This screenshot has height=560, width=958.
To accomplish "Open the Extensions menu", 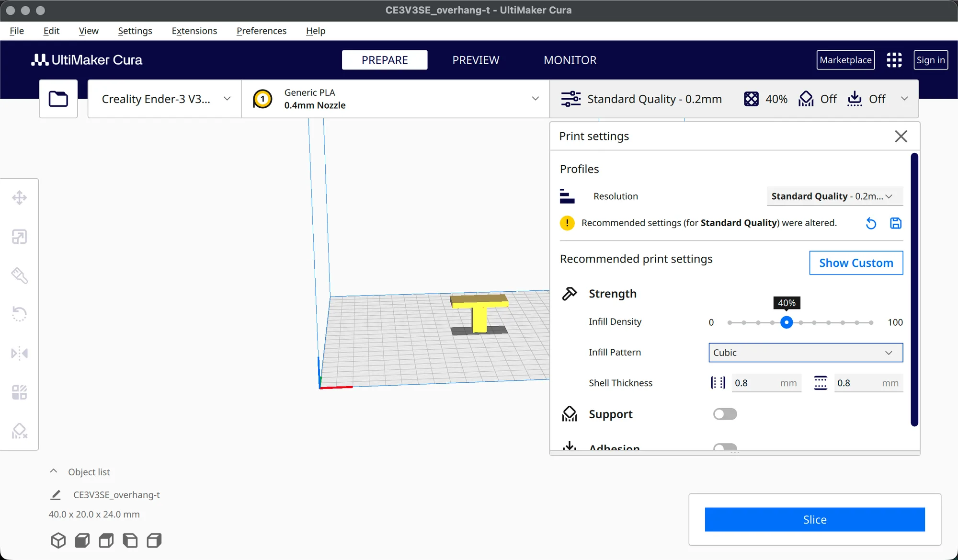I will pyautogui.click(x=194, y=31).
